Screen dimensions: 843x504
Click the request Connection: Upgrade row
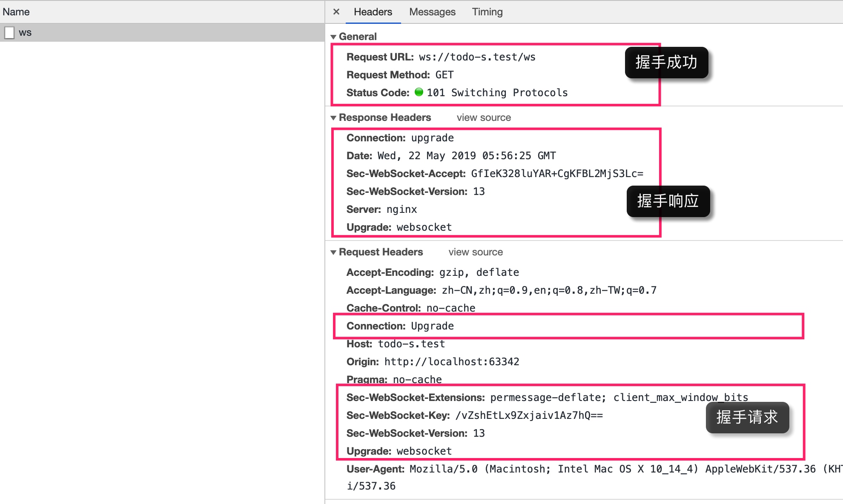(400, 326)
